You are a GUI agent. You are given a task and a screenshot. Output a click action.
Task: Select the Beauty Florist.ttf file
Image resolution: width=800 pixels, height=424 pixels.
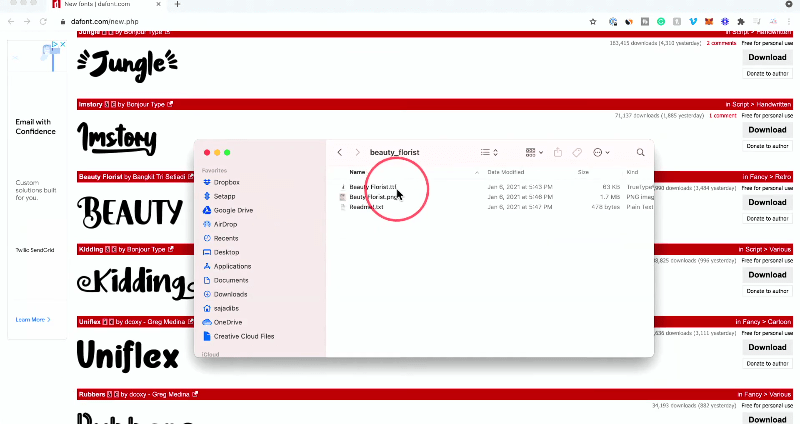click(372, 187)
